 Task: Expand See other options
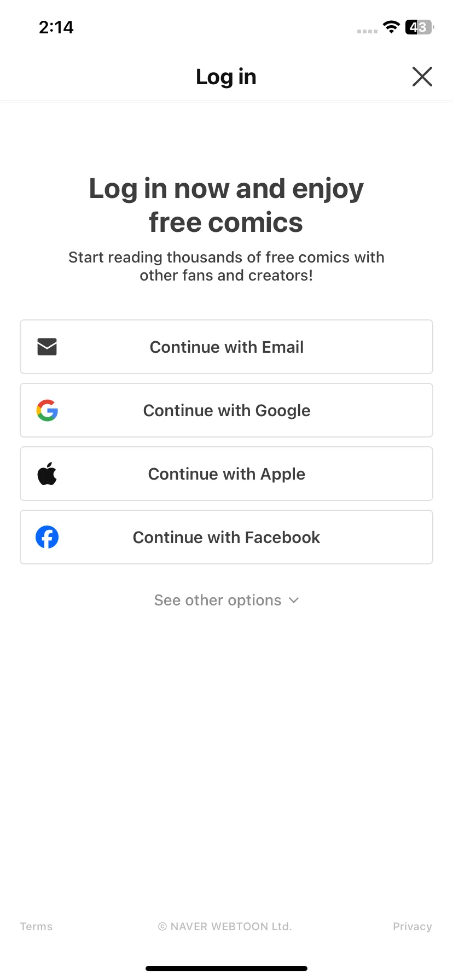pyautogui.click(x=226, y=600)
